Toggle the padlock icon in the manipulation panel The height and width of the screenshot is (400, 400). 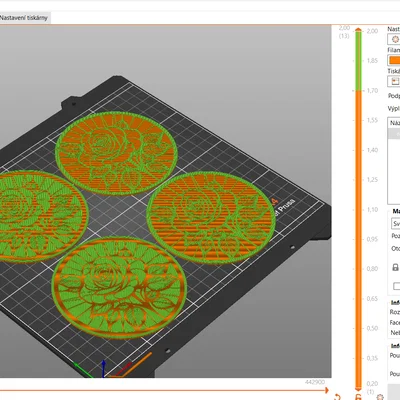pyautogui.click(x=395, y=267)
